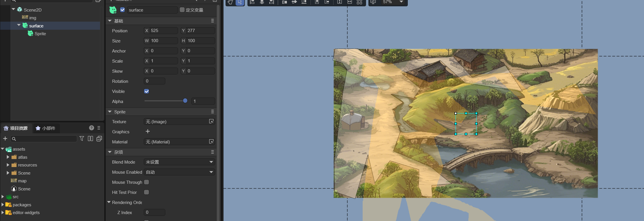Collapse the 基础 section
The width and height of the screenshot is (644, 221).
[110, 21]
